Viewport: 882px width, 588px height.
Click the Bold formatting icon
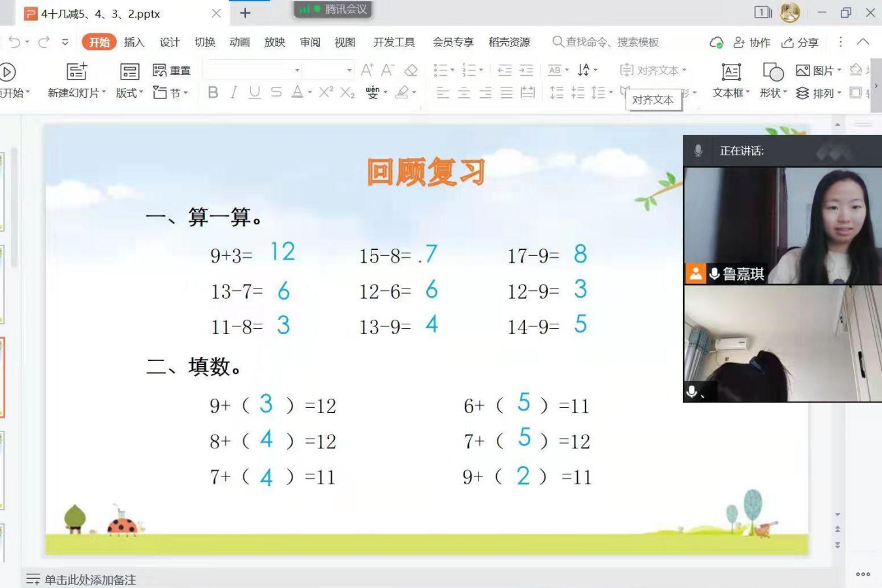213,93
